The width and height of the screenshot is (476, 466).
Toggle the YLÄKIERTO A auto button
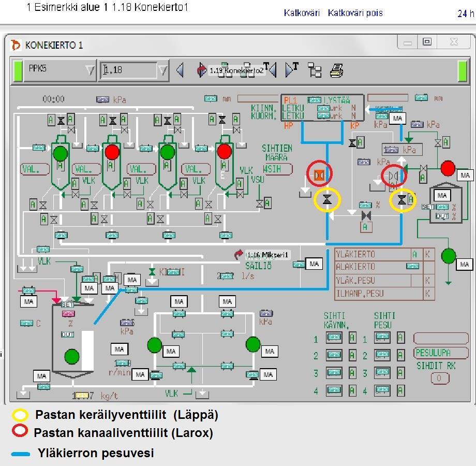coord(414,254)
